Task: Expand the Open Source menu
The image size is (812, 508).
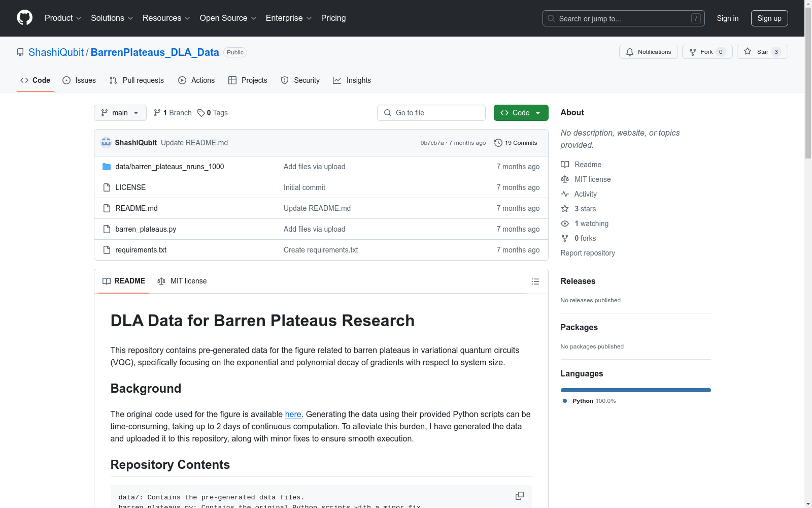Action: tap(228, 18)
